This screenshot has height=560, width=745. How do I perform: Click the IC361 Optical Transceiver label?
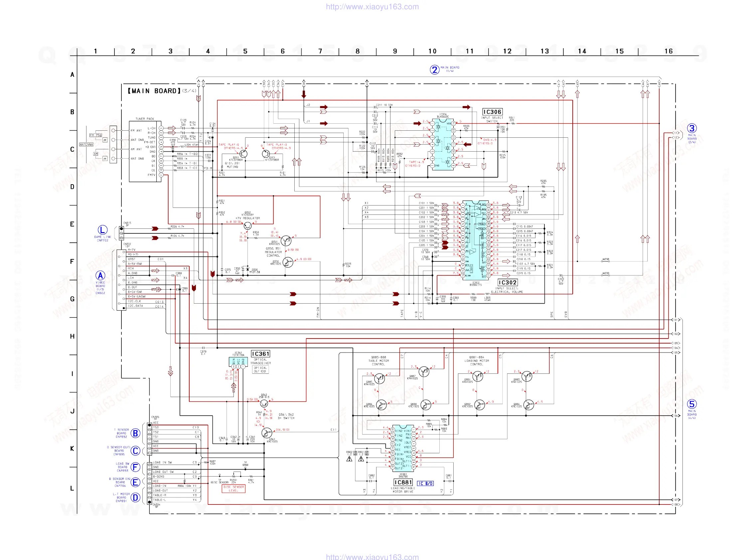[260, 354]
